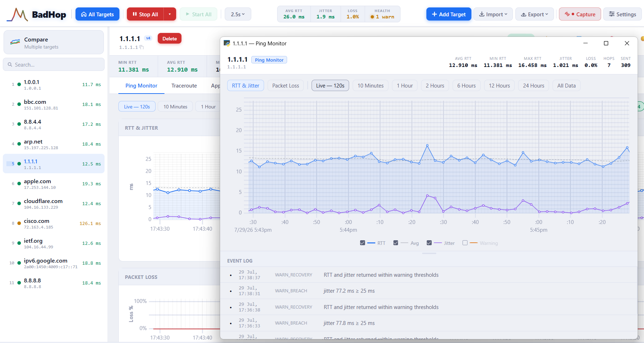Select 24 Hours range in popup window

[x=533, y=85]
